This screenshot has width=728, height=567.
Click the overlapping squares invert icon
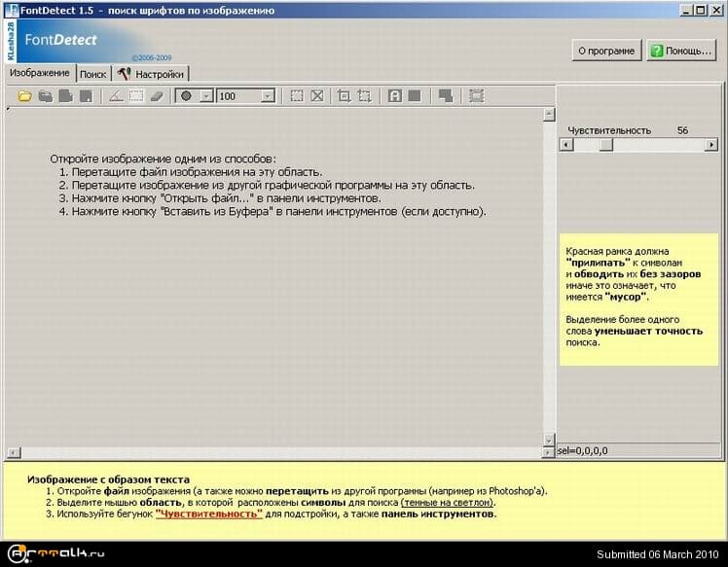coord(445,96)
